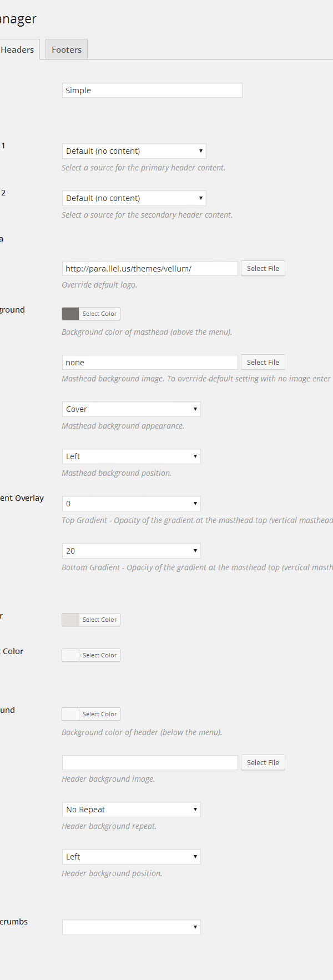
Task: Select File for masthead background image
Action: [263, 363]
